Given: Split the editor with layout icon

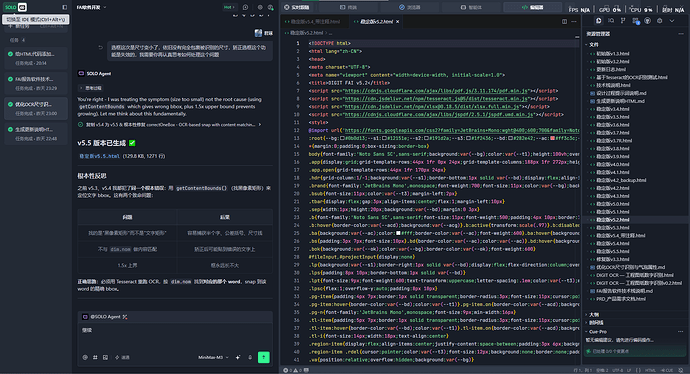Looking at the screenshot, I should 564,21.
